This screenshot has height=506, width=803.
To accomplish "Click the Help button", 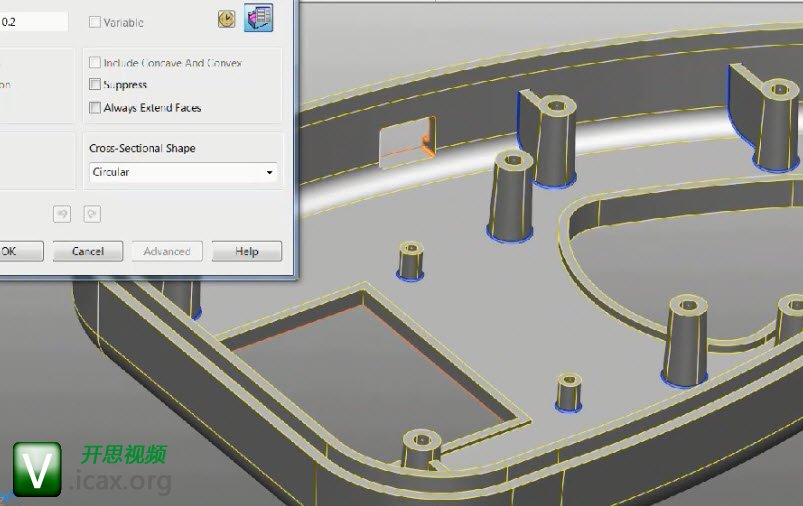I will [x=247, y=251].
